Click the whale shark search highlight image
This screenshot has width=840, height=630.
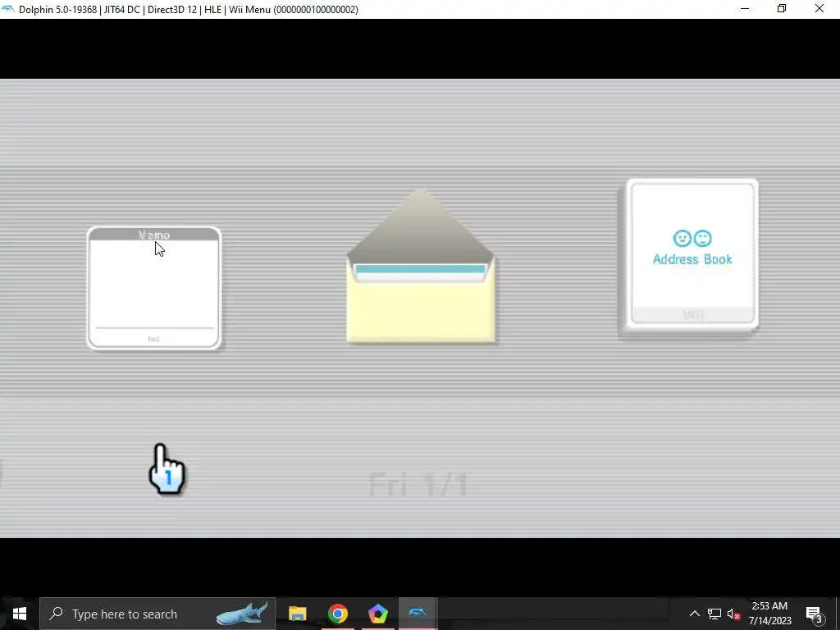point(242,614)
